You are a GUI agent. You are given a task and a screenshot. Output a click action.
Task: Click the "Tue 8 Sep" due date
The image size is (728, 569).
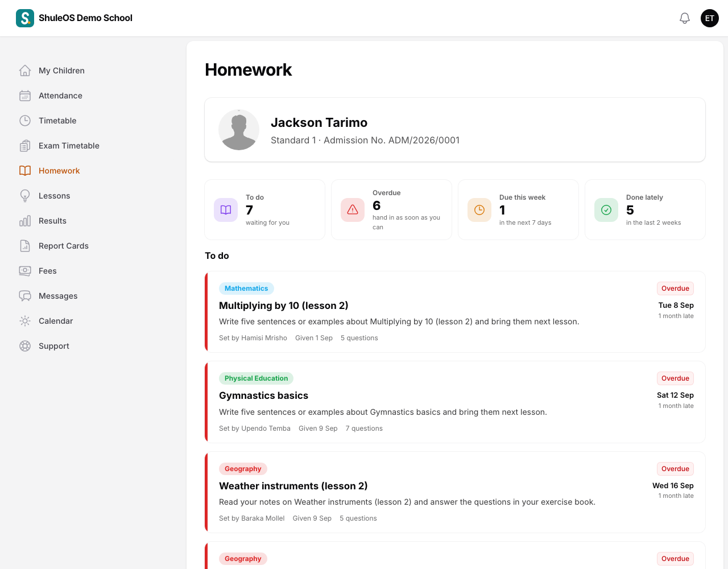pyautogui.click(x=676, y=306)
